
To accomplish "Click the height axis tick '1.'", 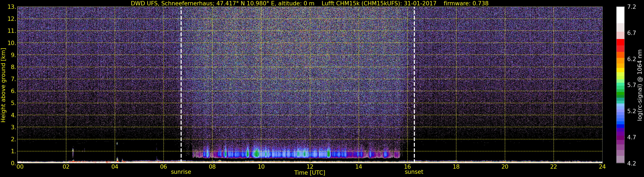I will coord(13,151).
